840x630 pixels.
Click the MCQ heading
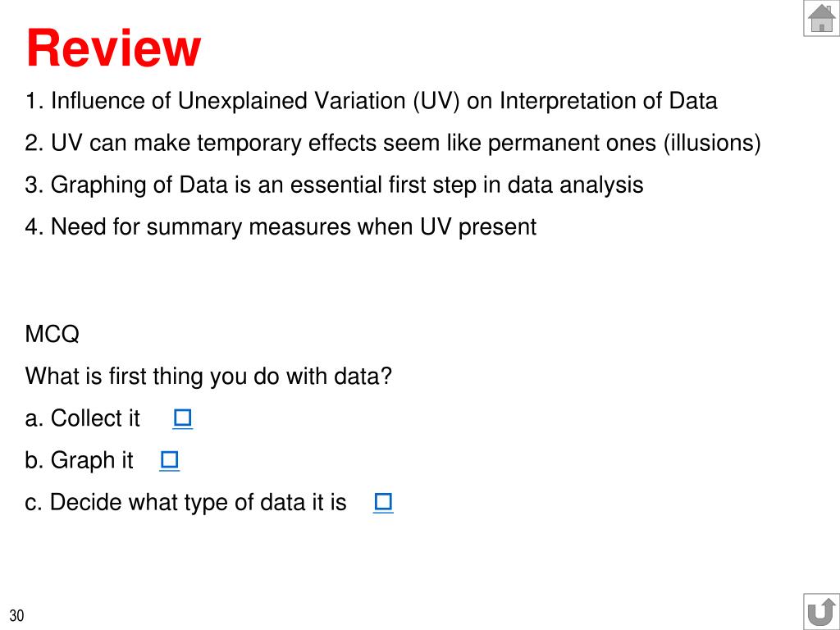click(52, 335)
